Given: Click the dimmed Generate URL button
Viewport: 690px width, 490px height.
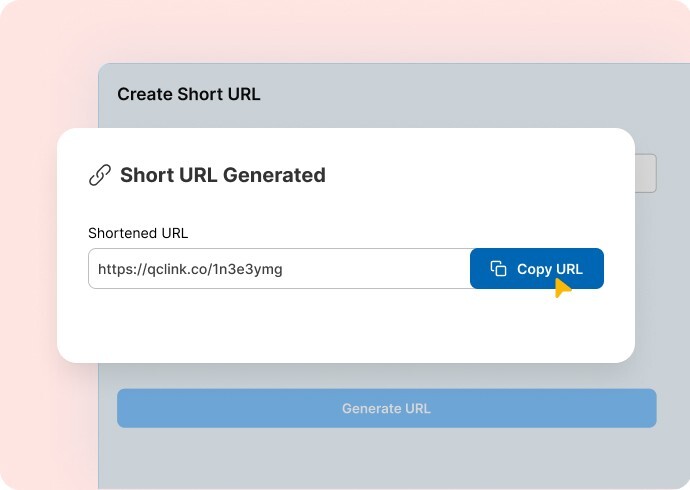Looking at the screenshot, I should click(x=386, y=408).
